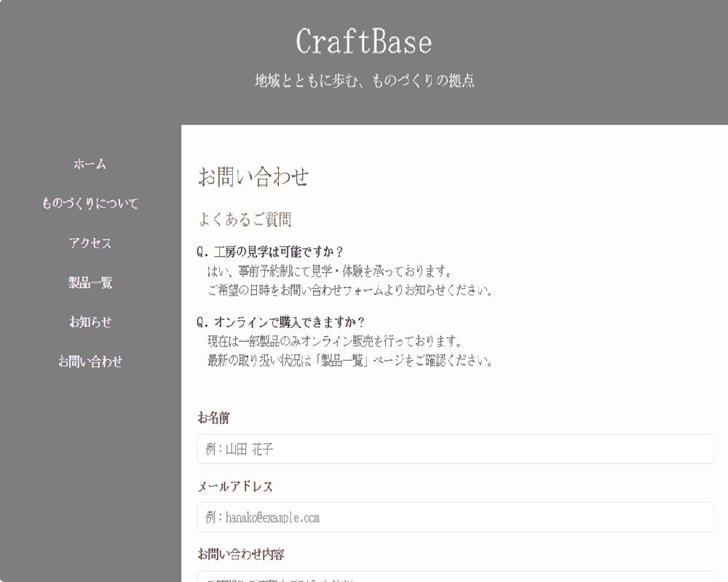Screen dimensions: 728x582
Task: Open the 製品一覧 page link
Action: [90, 284]
